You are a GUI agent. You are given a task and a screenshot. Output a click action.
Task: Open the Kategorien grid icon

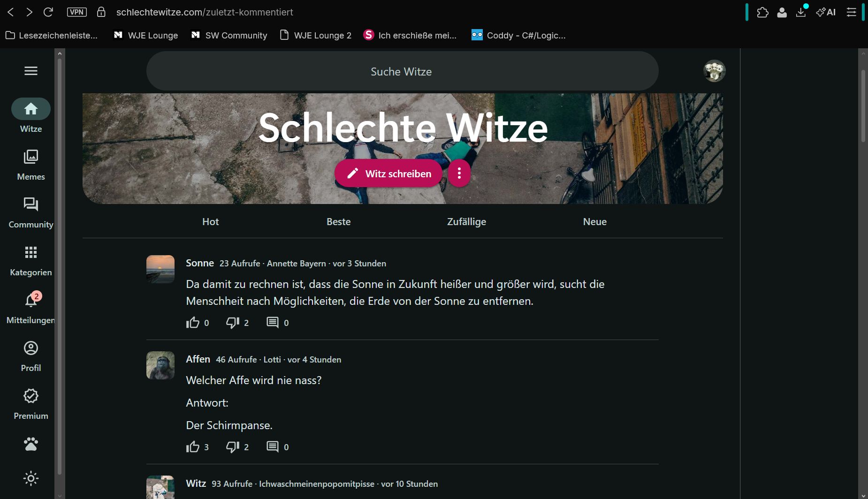point(31,252)
